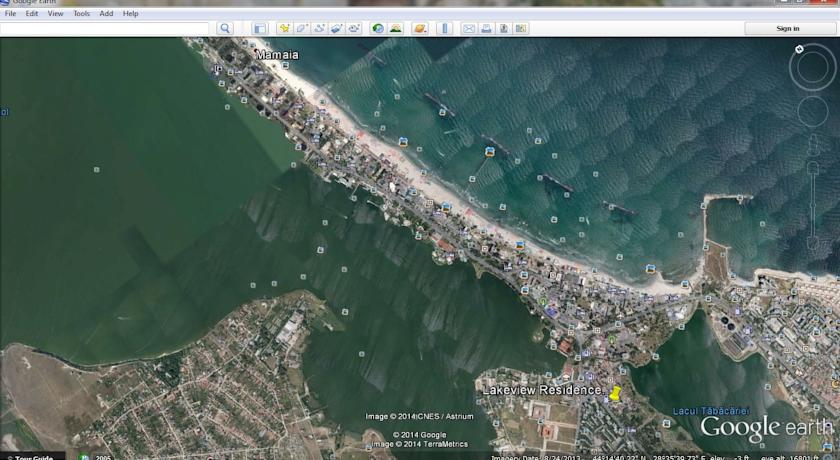
Task: Select the Add Image Overlay tool
Action: (336, 28)
